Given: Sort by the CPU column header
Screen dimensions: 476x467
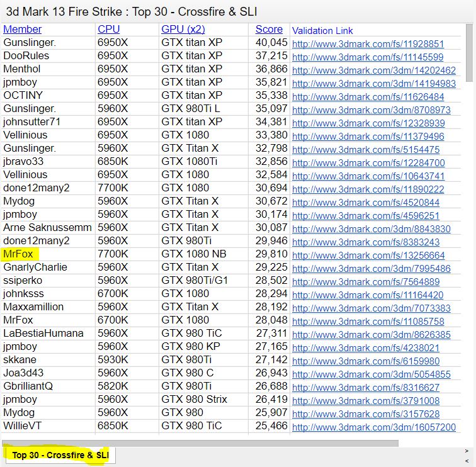Looking at the screenshot, I should (108, 30).
